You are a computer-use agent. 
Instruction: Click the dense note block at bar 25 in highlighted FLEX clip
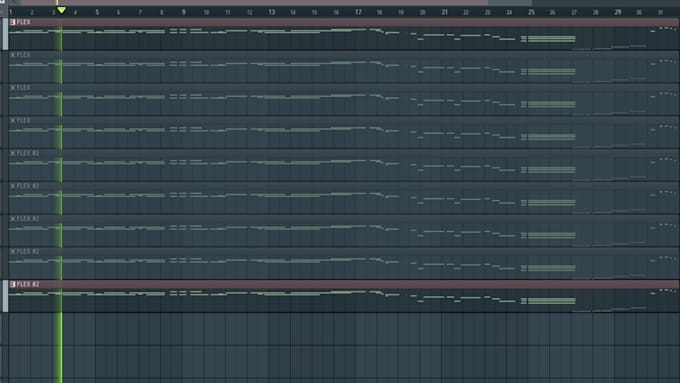[551, 39]
